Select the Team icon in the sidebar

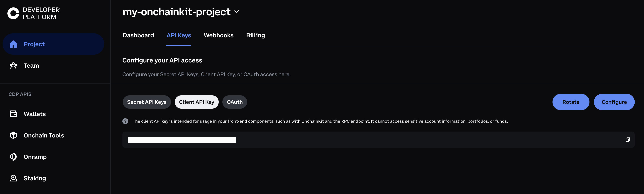click(13, 65)
